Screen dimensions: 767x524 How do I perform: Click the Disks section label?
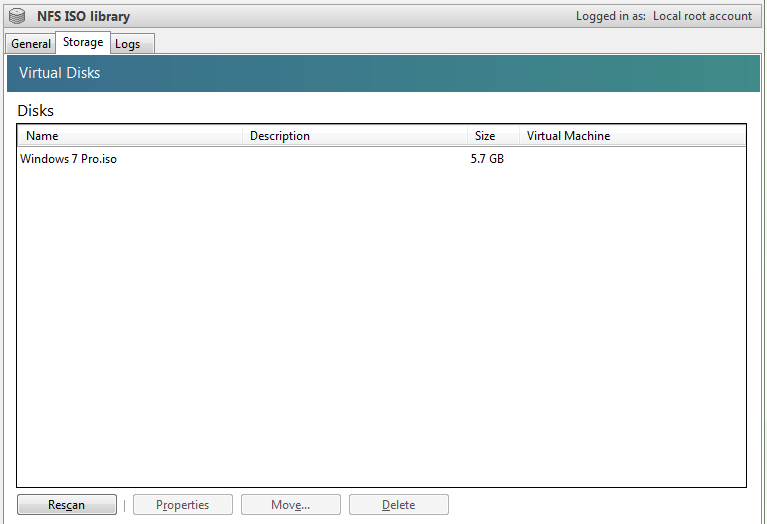36,111
